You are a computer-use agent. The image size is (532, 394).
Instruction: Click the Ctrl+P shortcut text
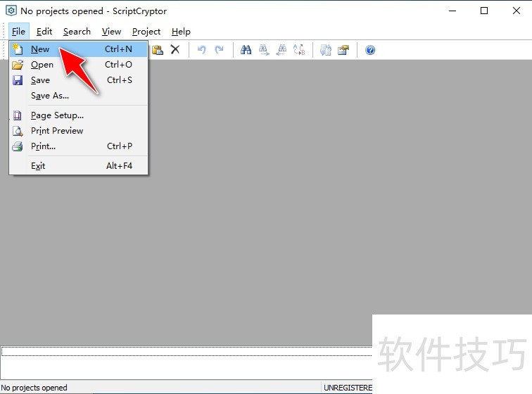pos(120,146)
